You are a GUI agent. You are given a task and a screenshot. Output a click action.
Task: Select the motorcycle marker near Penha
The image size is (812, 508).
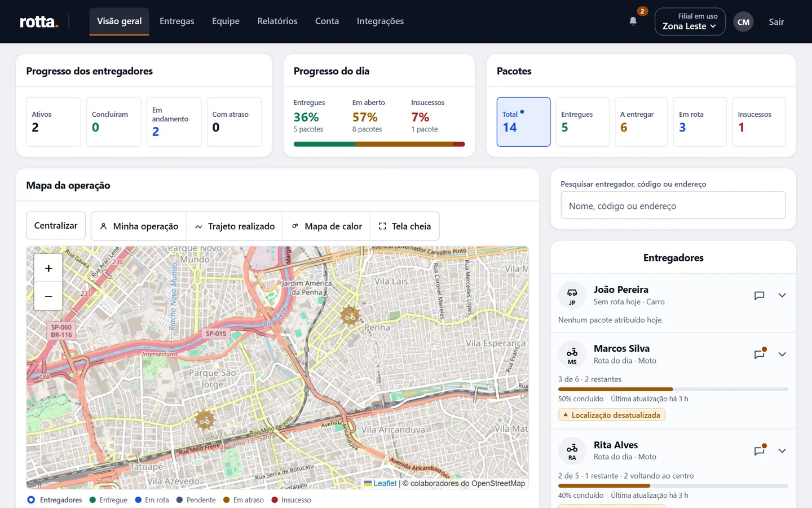click(x=350, y=316)
